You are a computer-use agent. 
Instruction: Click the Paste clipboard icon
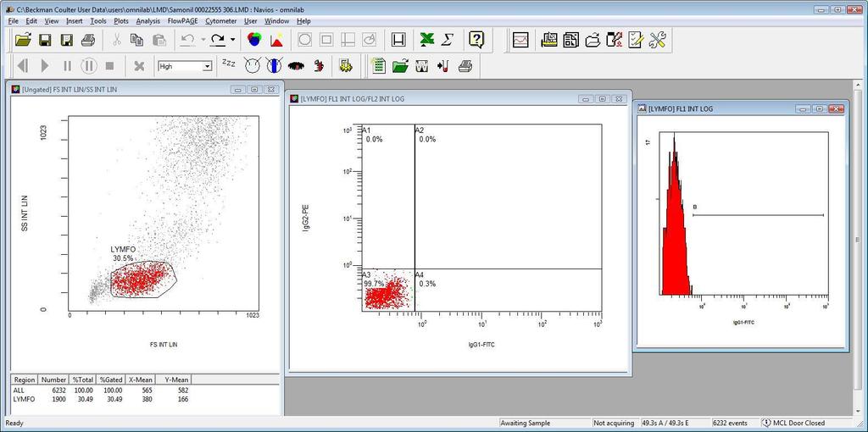159,40
